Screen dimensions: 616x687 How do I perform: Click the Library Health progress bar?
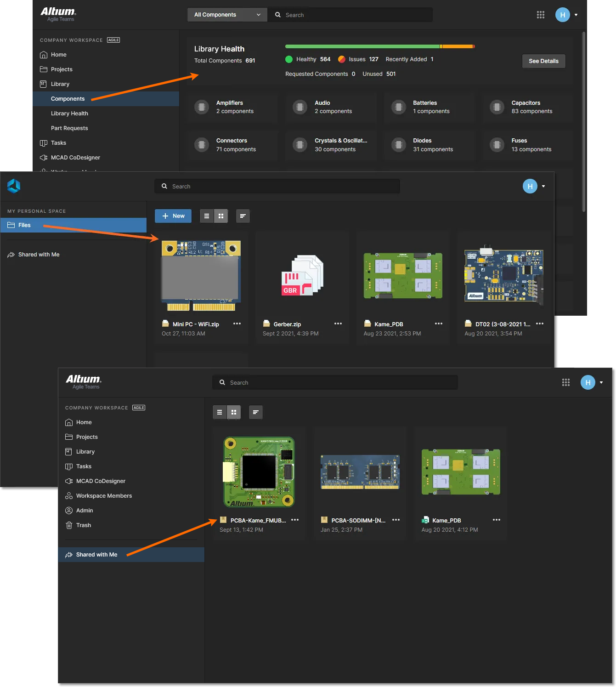pos(380,46)
